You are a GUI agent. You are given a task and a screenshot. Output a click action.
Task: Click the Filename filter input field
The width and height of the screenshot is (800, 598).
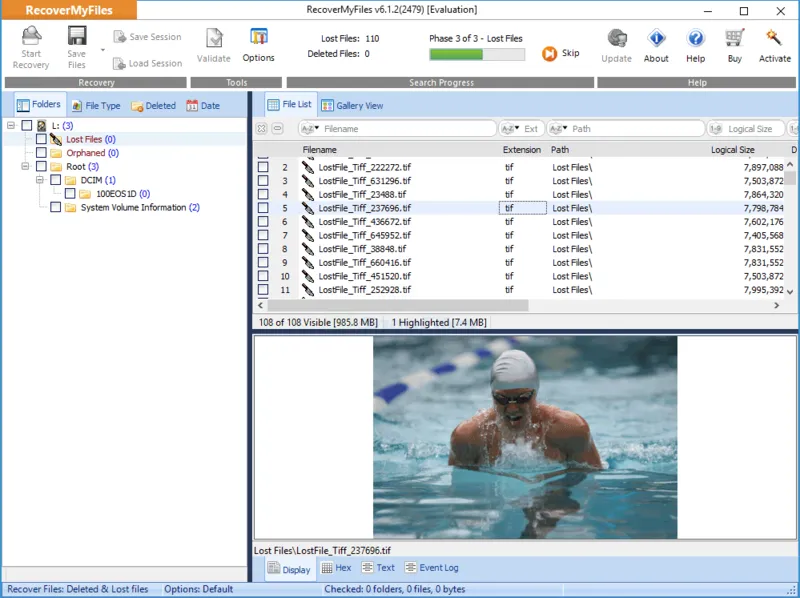408,129
